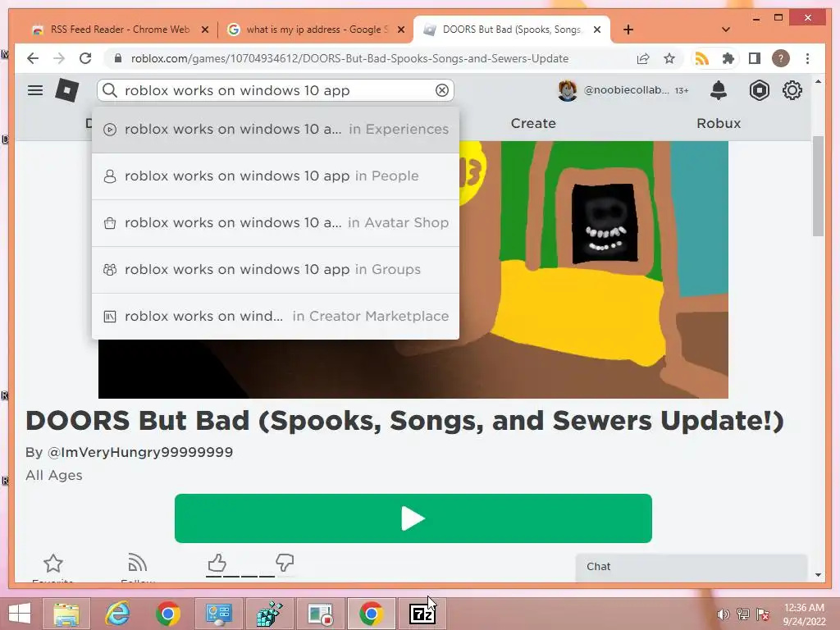Open network icon in system tray
Viewport: 840px width, 630px height.
pyautogui.click(x=743, y=614)
